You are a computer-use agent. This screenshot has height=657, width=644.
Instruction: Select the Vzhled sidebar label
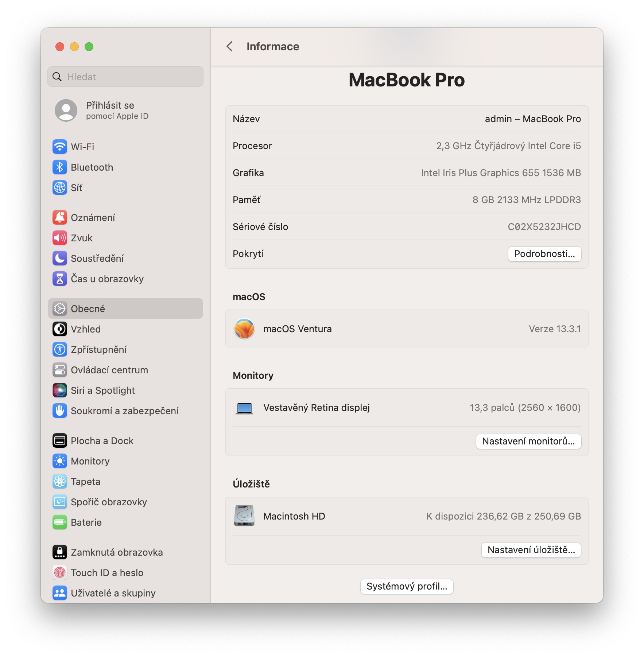click(x=86, y=329)
